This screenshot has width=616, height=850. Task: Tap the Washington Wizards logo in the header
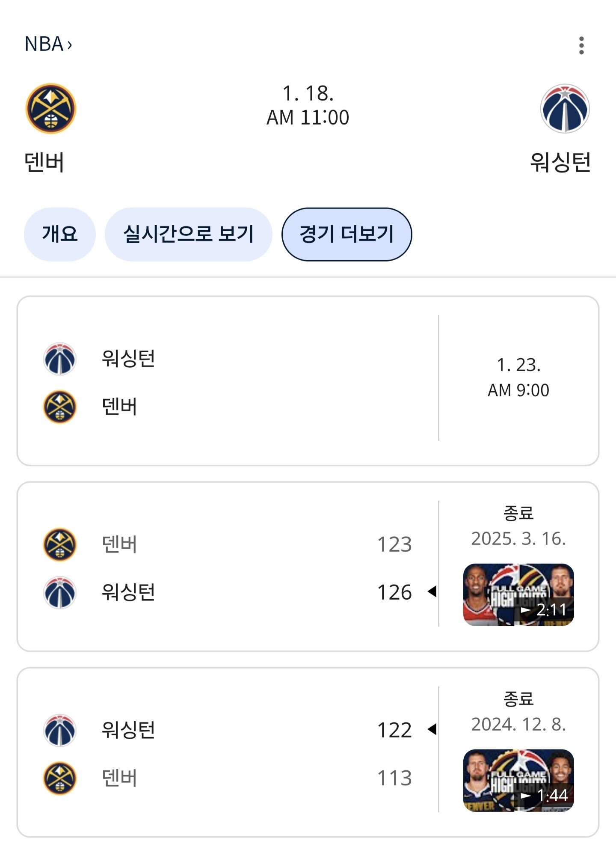click(x=565, y=108)
